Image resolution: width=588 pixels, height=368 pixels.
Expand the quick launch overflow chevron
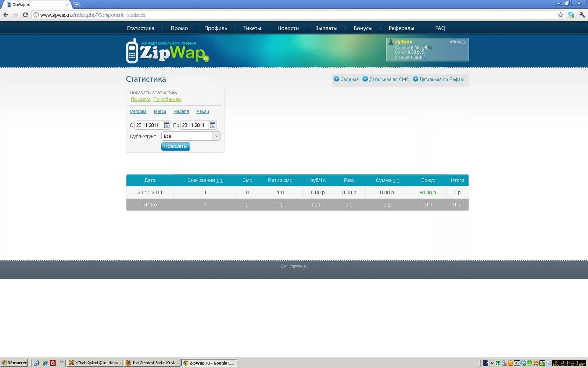[61, 362]
